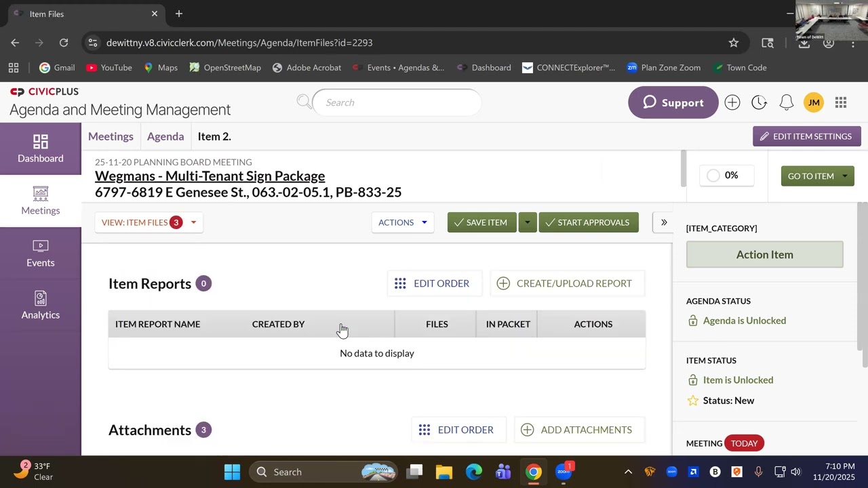Open the Gmail bookmark
Image resolution: width=868 pixels, height=488 pixels.
tap(57, 68)
